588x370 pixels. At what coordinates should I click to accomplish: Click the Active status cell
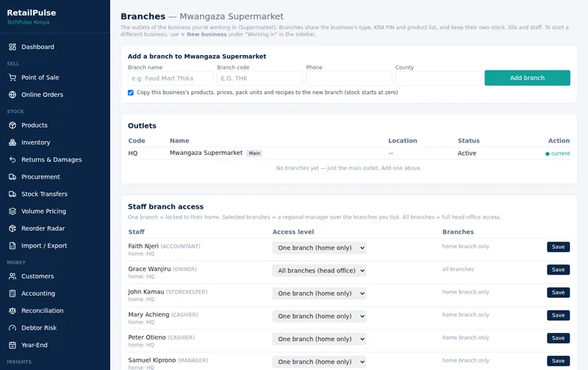[x=467, y=153]
